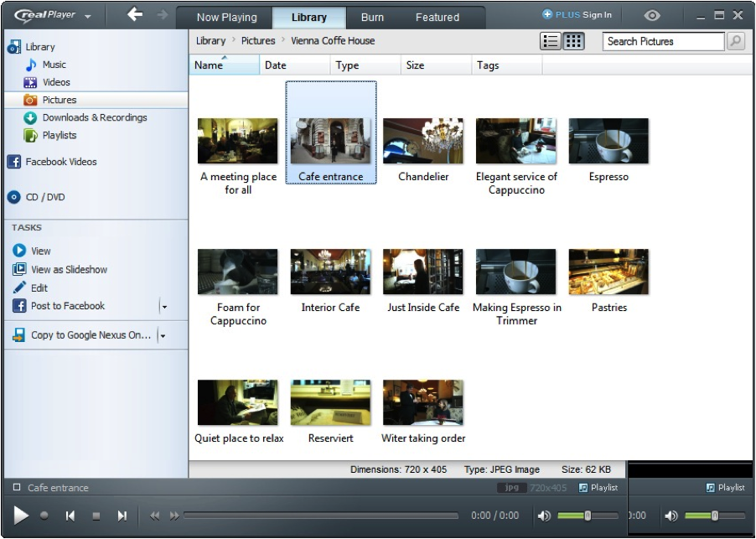Select the Elegant service of Cappuccino picture

coord(516,141)
